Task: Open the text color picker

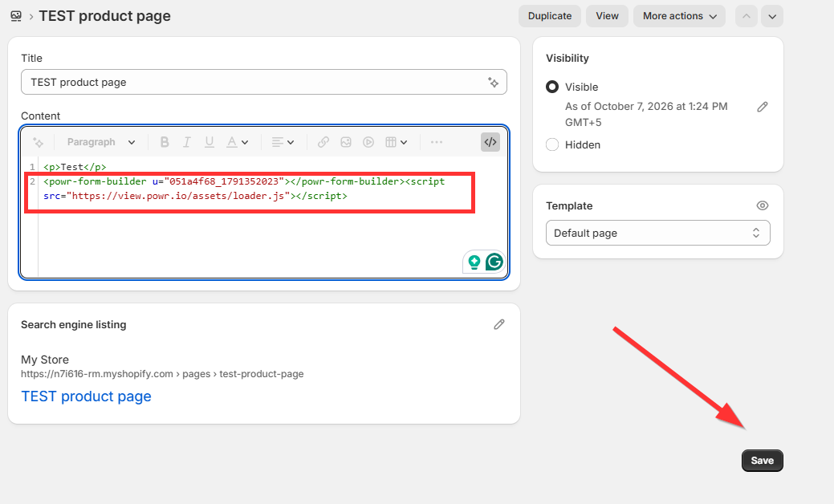Action: tap(237, 142)
